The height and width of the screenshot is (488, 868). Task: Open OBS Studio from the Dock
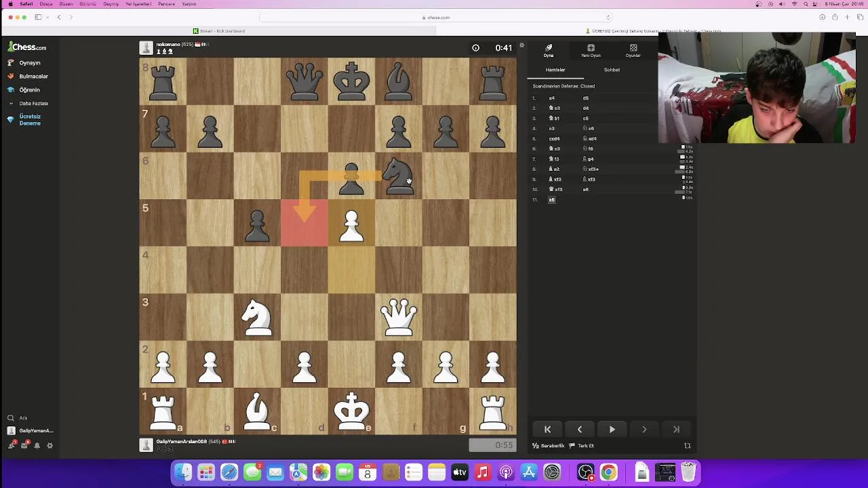[x=586, y=472]
